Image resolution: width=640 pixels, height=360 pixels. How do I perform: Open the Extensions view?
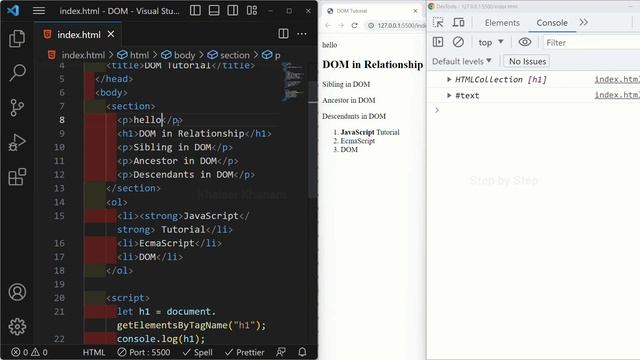(17, 177)
